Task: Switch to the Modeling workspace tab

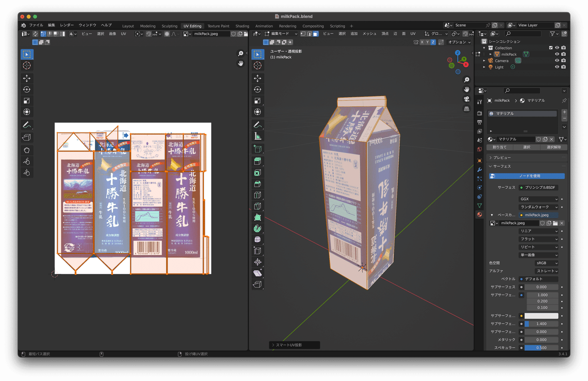Action: [147, 26]
